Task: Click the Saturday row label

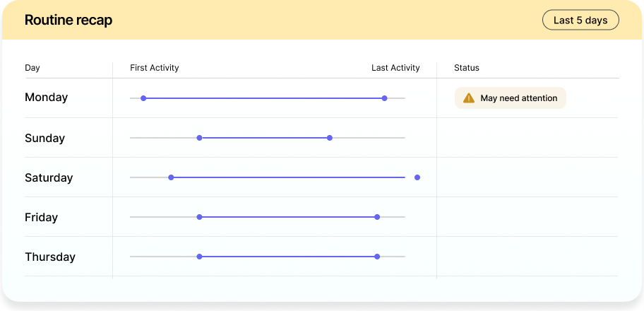Action: 49,177
